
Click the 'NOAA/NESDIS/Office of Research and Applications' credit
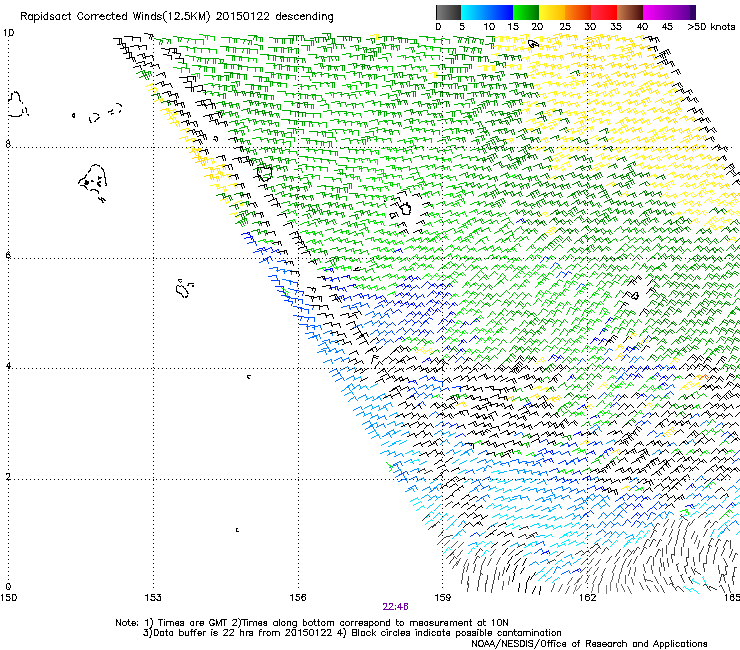pyautogui.click(x=589, y=643)
